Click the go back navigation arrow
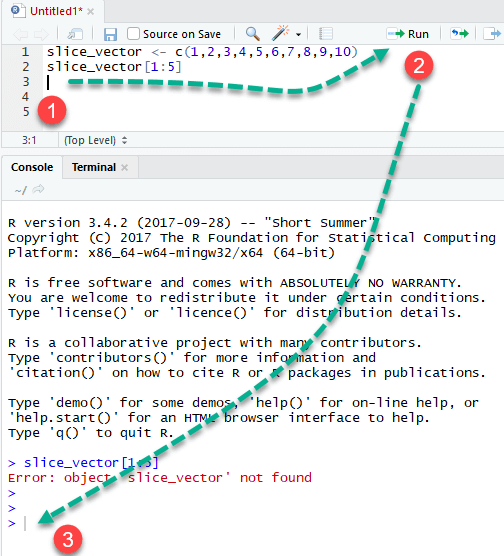The width and height of the screenshot is (504, 556). coord(20,34)
